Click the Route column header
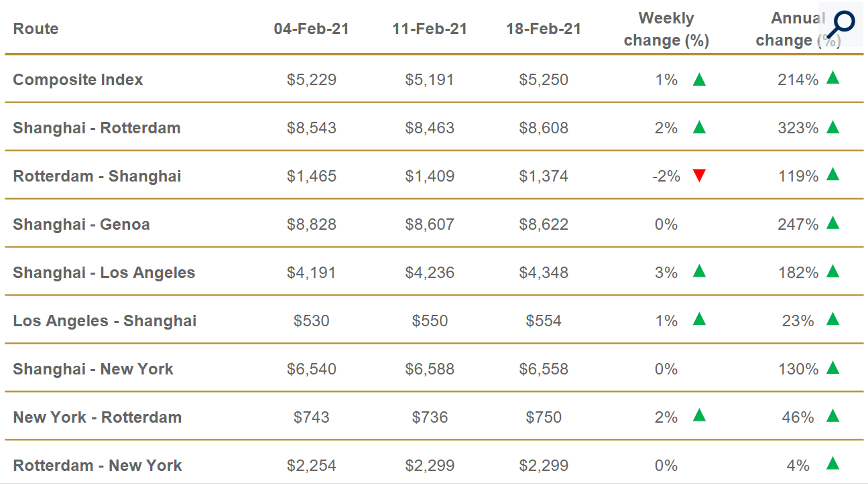Image resolution: width=868 pixels, height=485 pixels. coord(36,29)
